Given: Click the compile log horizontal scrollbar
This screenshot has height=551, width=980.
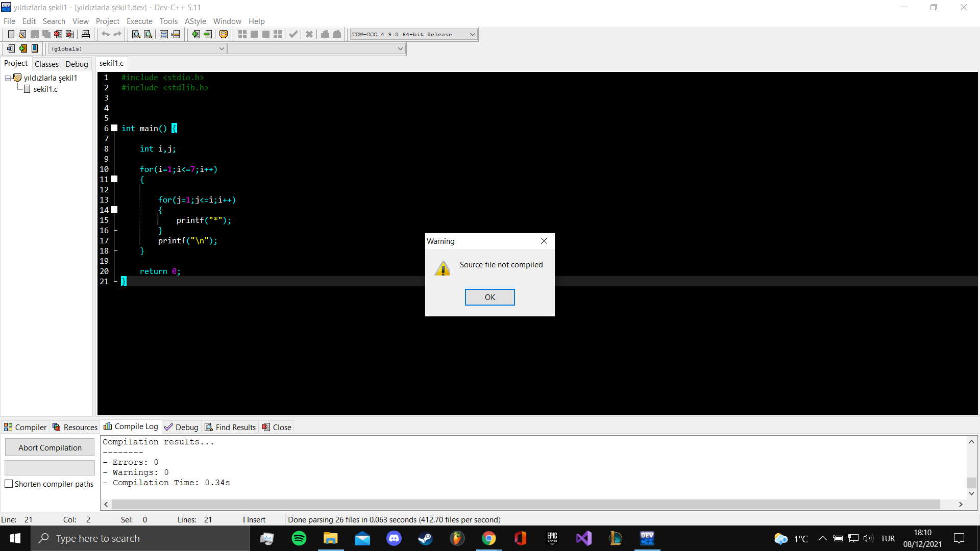Looking at the screenshot, I should pos(526,504).
